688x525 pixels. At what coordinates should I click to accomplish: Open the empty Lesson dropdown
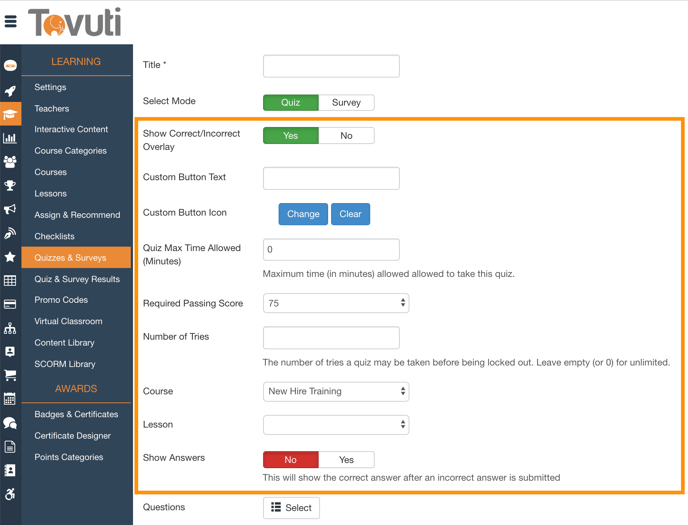(x=336, y=425)
